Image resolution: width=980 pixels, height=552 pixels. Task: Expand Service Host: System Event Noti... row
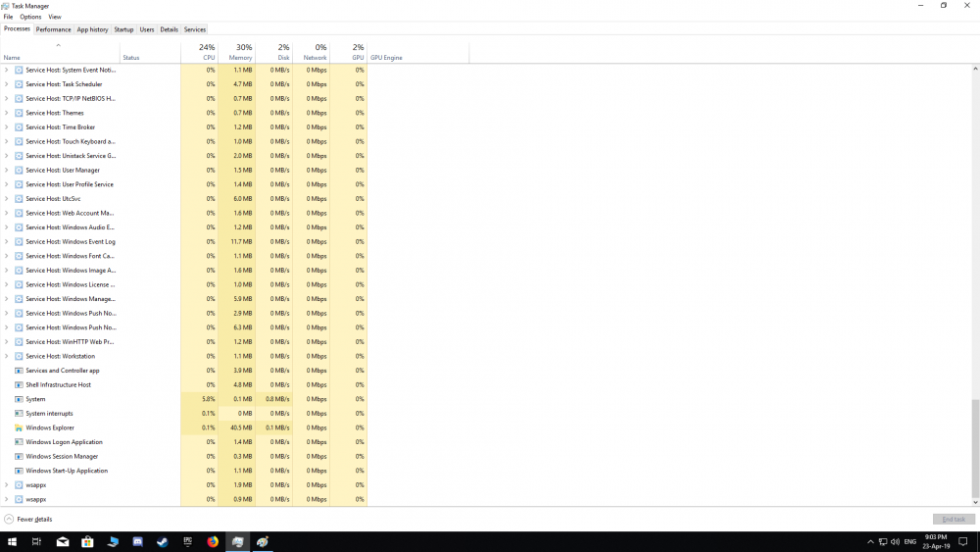click(6, 70)
